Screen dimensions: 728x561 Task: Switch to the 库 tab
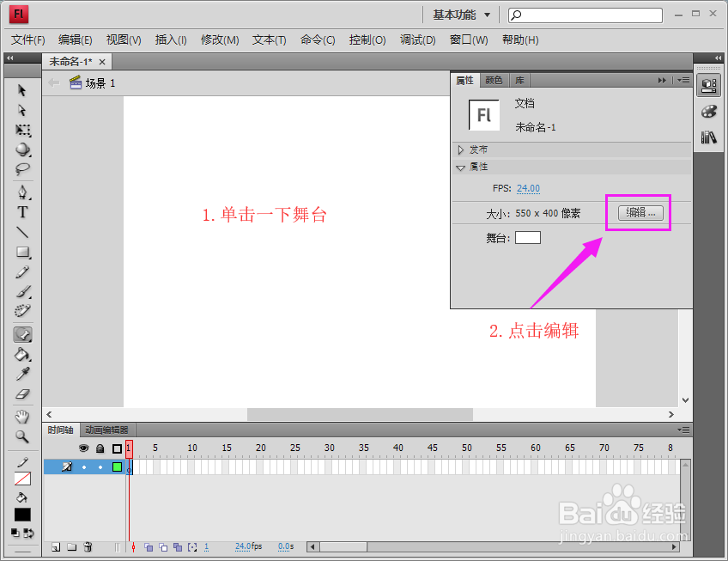[x=519, y=81]
